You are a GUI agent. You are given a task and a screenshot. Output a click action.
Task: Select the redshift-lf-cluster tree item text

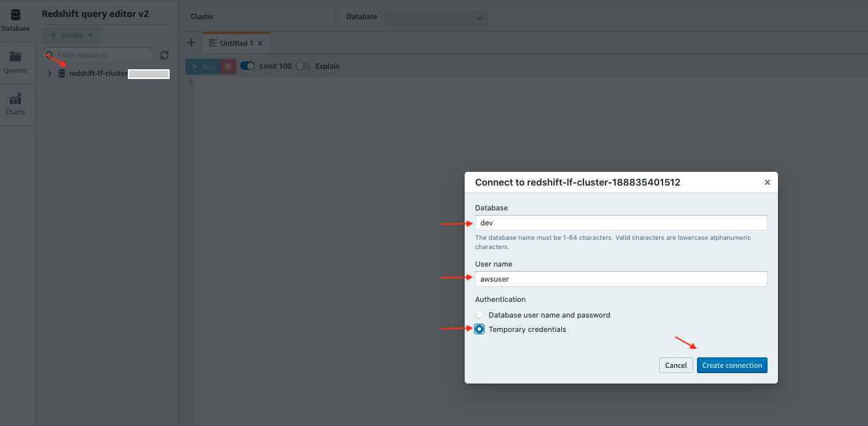coord(99,74)
